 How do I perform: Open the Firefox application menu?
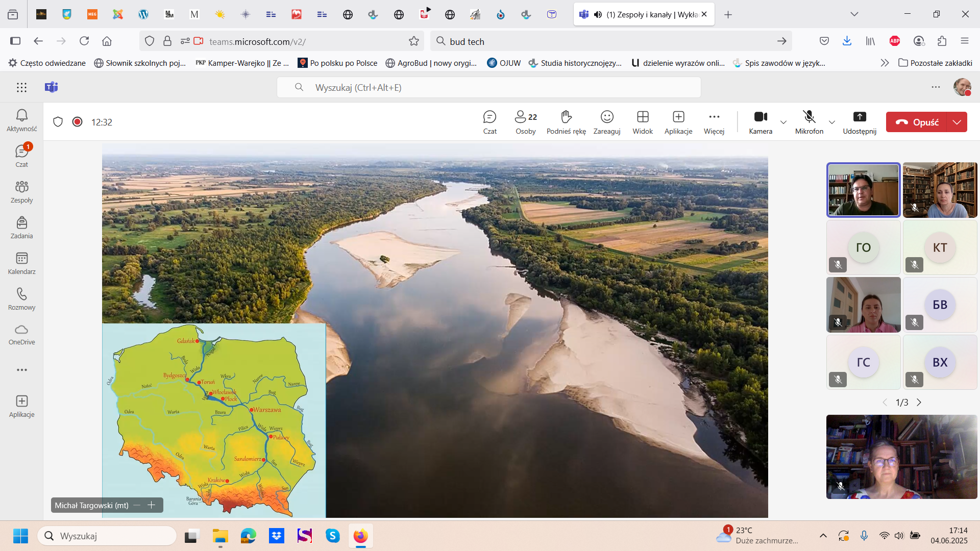[965, 41]
